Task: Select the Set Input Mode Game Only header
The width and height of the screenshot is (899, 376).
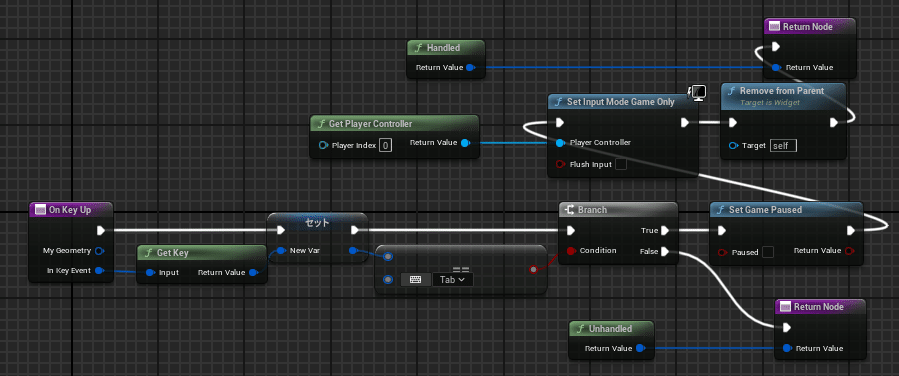Action: click(x=623, y=102)
